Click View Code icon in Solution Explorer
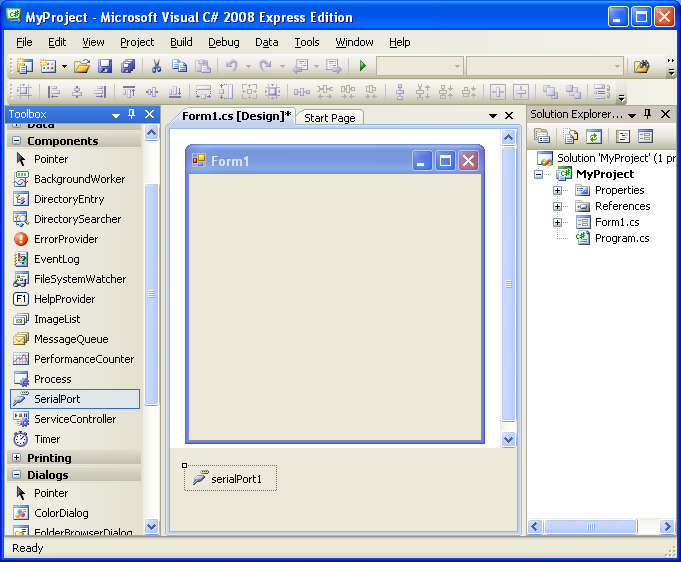 pos(622,137)
